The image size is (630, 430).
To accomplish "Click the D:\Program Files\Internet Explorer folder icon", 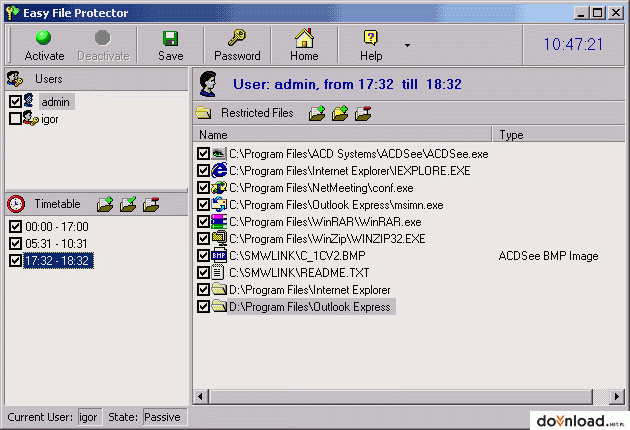I will click(x=219, y=289).
